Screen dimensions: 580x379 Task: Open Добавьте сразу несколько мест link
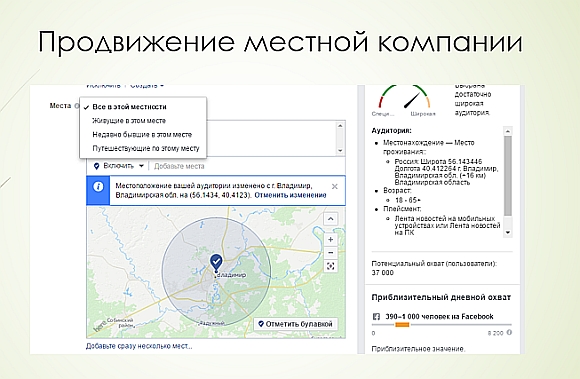click(x=139, y=346)
